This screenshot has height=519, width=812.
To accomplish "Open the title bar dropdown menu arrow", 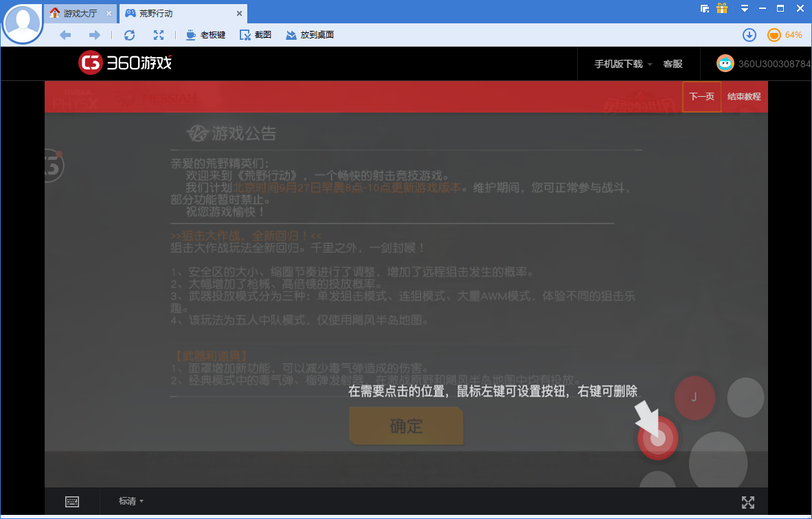I will 745,8.
